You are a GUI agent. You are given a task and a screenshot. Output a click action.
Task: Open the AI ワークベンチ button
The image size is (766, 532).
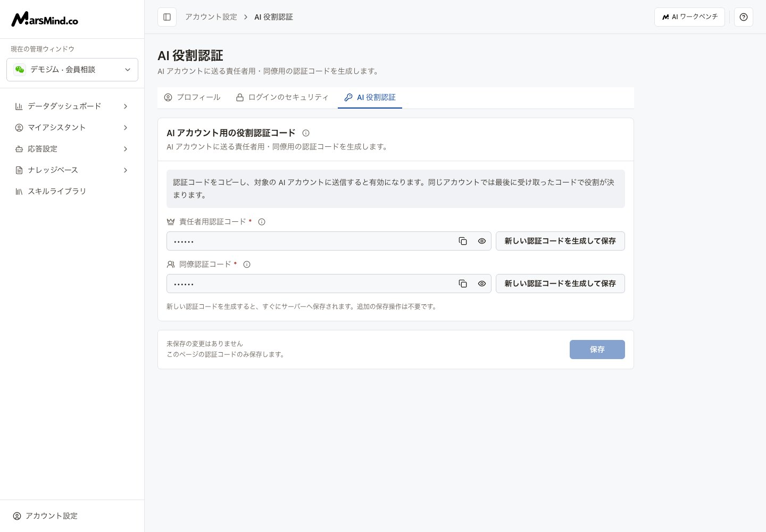(x=689, y=17)
